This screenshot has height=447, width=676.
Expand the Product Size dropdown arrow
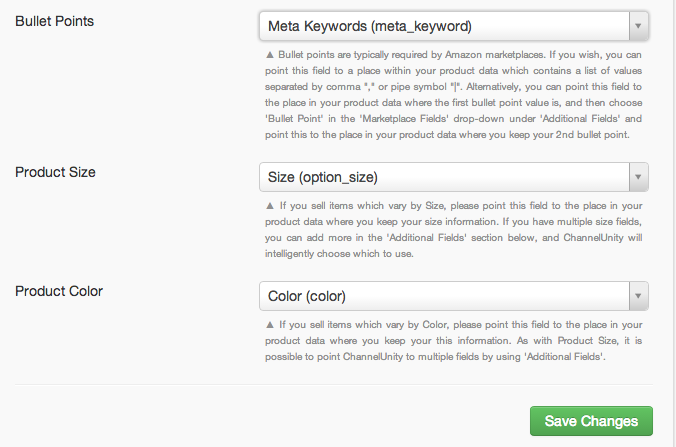(638, 177)
